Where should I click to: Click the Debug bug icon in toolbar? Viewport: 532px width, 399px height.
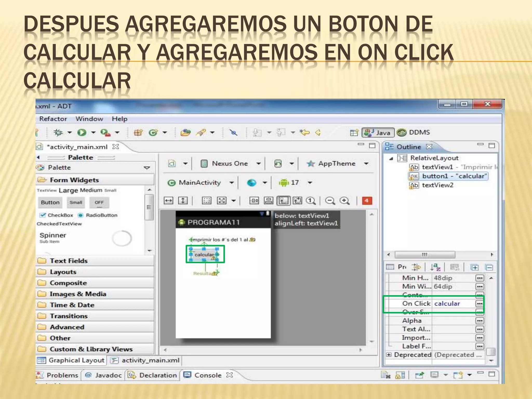coord(58,132)
